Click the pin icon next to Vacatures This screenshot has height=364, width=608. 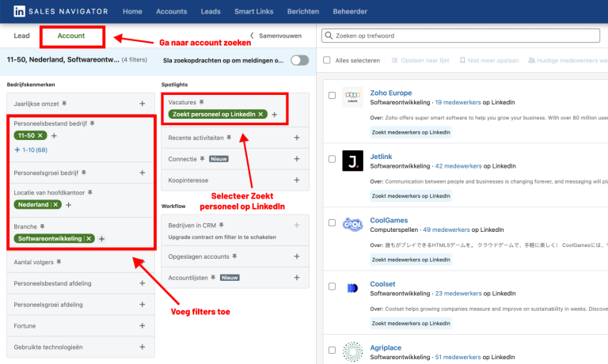pos(201,102)
